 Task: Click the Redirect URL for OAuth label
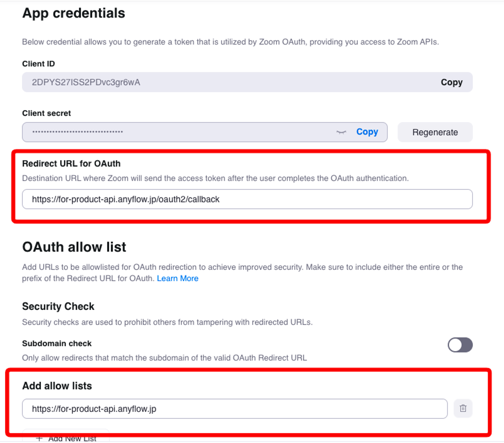(x=71, y=164)
